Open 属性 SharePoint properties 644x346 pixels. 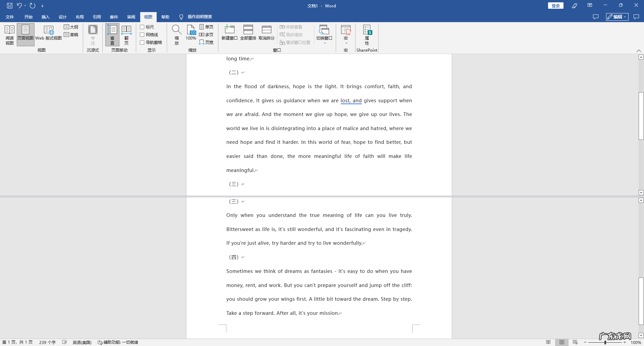pyautogui.click(x=367, y=35)
